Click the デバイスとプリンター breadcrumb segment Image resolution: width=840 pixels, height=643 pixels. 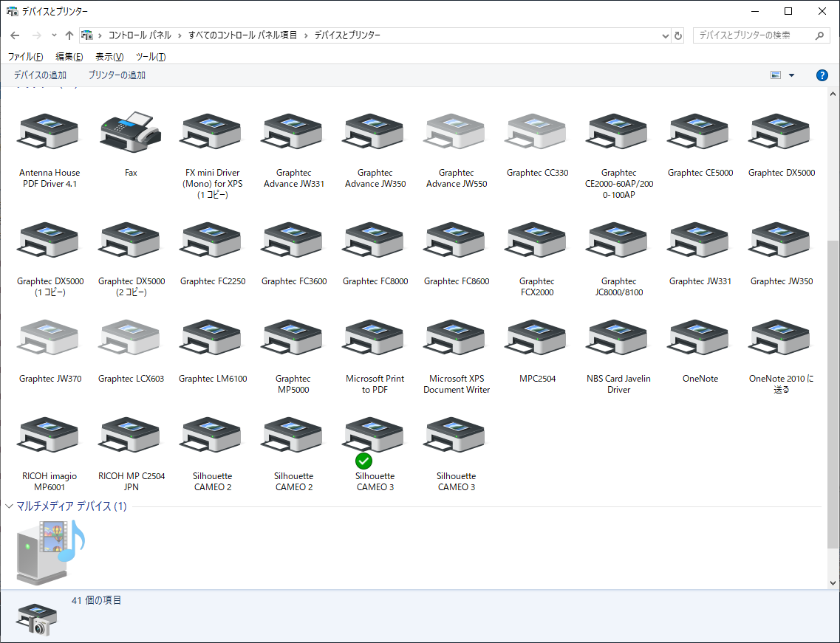(347, 35)
